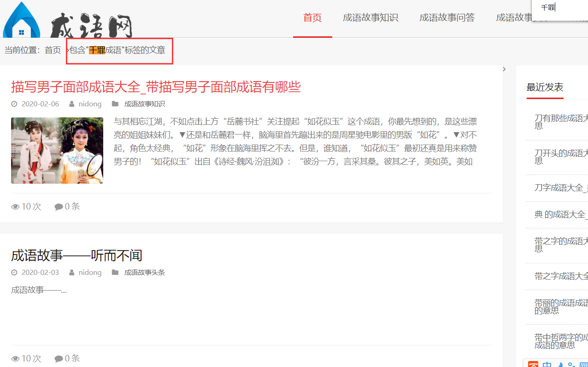Viewport: 588px width, 367px height.
Task: Click the eye icon on the second article
Action: click(x=15, y=358)
